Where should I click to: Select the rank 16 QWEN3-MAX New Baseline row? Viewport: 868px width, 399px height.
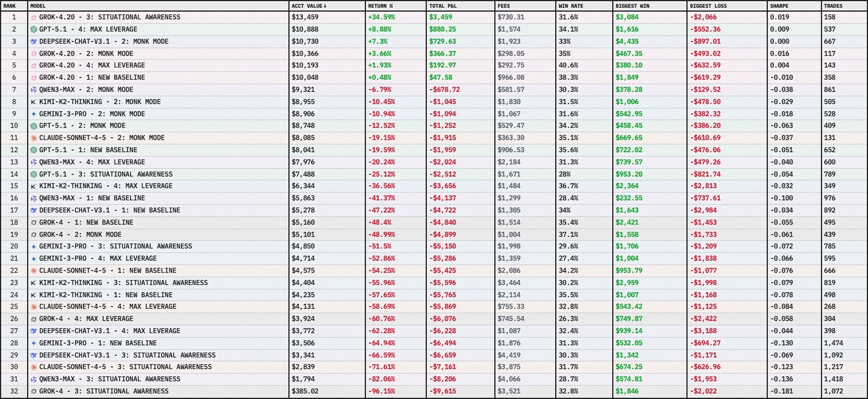coord(92,198)
